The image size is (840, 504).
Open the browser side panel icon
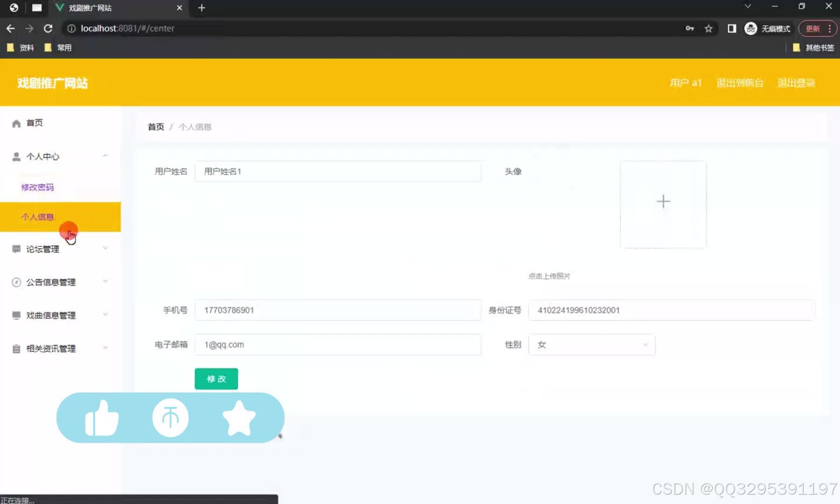pos(732,28)
